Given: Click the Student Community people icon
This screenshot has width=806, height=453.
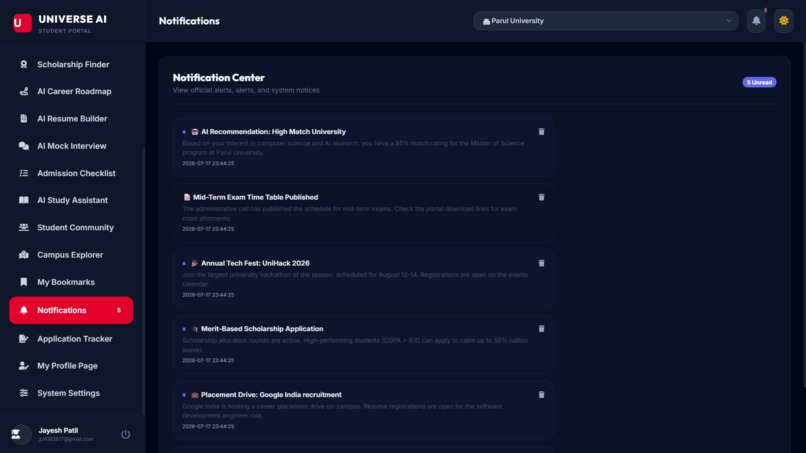Looking at the screenshot, I should (24, 227).
